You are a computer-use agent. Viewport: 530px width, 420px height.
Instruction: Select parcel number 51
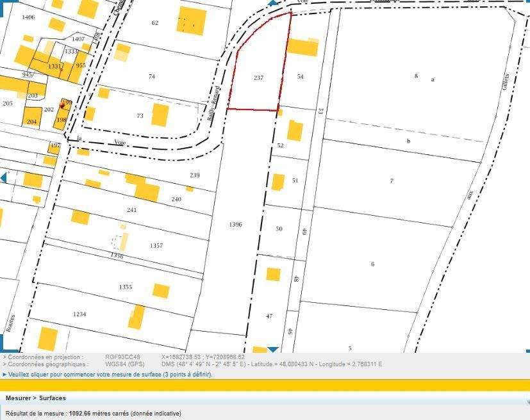(x=295, y=181)
